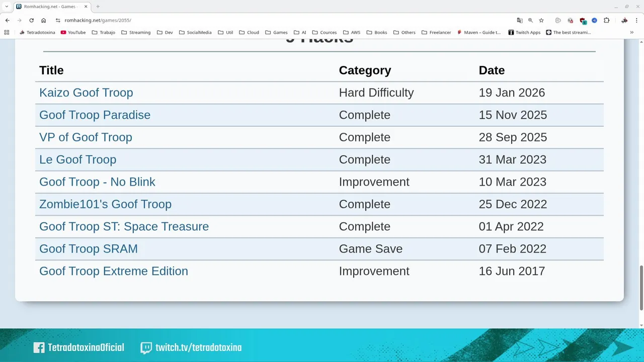The height and width of the screenshot is (362, 644).
Task: Click the gray play-button extension icon
Action: pos(558,20)
